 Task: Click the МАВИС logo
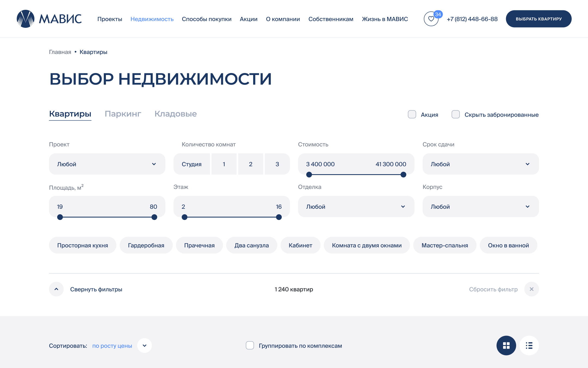(x=49, y=19)
